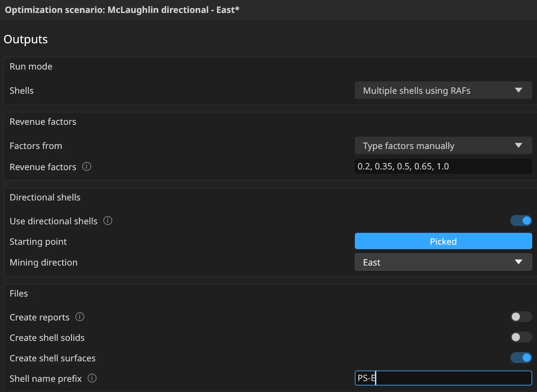Turn on Create shell solids

(x=521, y=337)
